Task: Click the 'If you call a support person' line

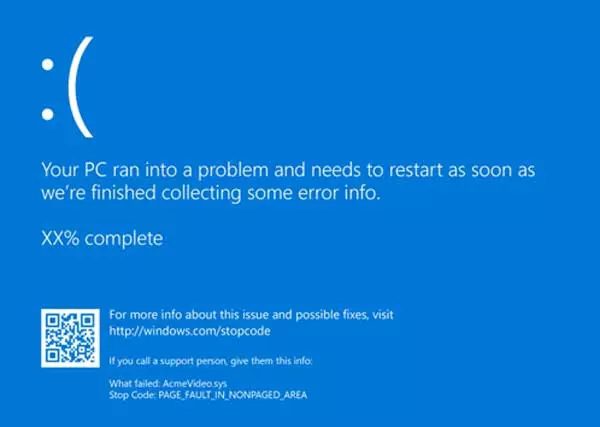Action: 210,361
